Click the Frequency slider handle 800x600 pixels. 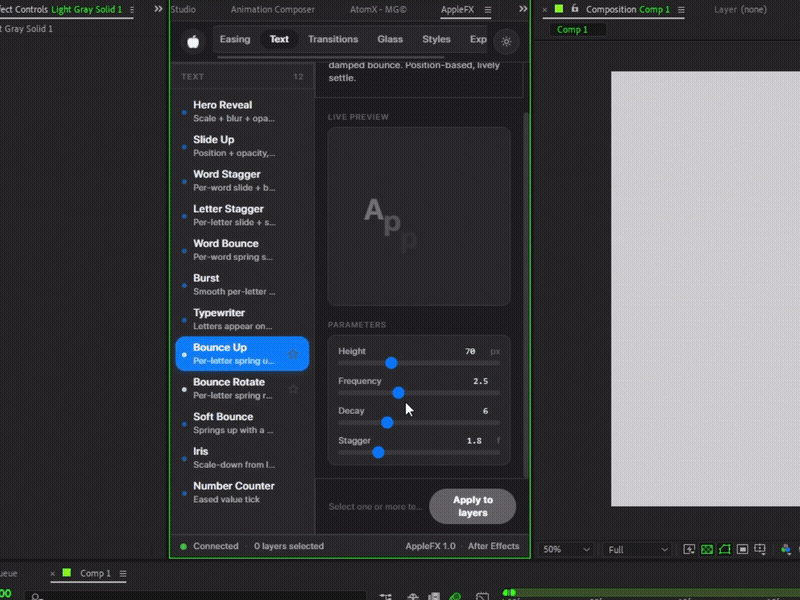[398, 393]
